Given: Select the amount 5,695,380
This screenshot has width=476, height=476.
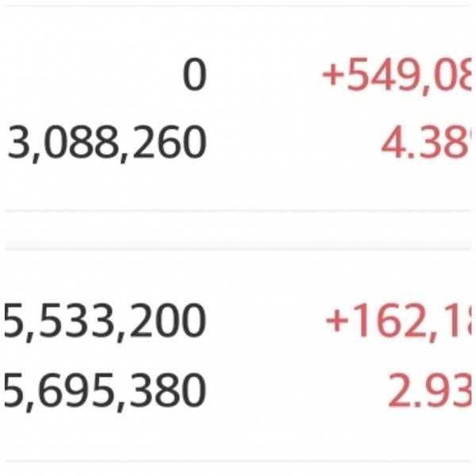Looking at the screenshot, I should (x=105, y=390).
